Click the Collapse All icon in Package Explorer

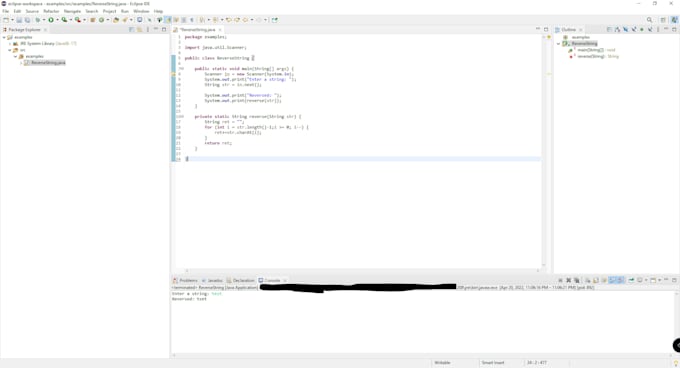(131, 29)
